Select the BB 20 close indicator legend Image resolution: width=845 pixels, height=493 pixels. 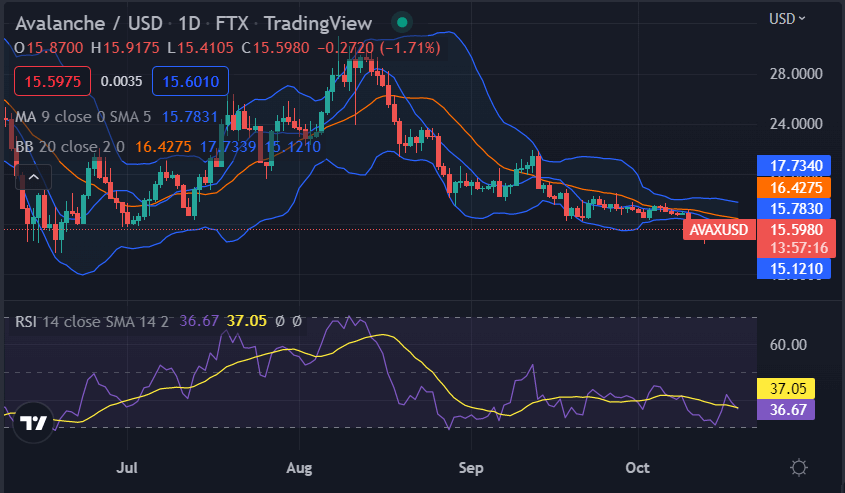tap(70, 147)
